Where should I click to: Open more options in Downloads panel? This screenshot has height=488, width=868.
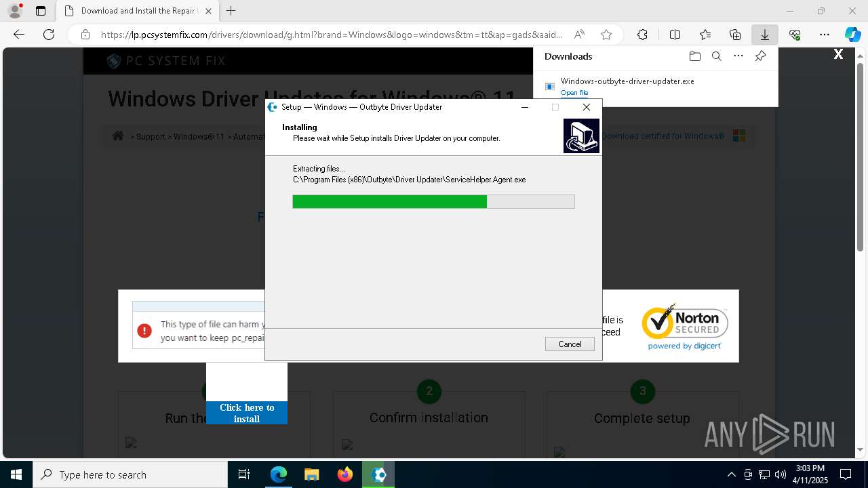point(738,56)
